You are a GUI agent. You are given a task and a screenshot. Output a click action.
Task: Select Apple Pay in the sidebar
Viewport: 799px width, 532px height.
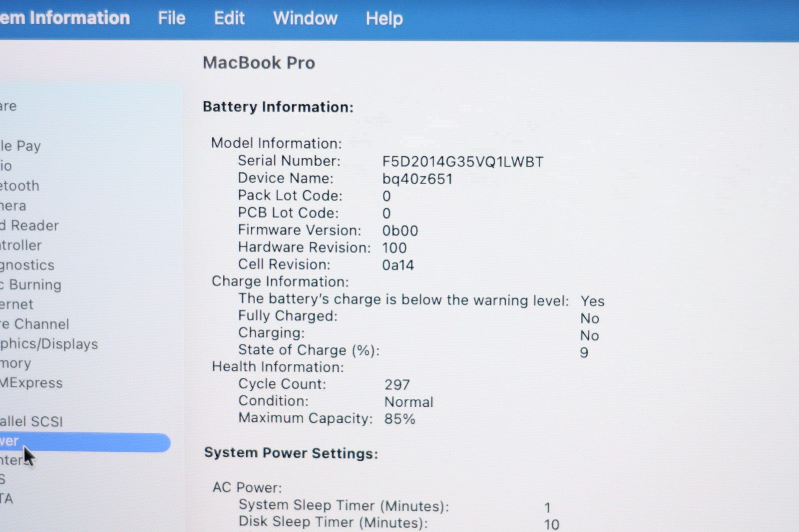(x=20, y=146)
